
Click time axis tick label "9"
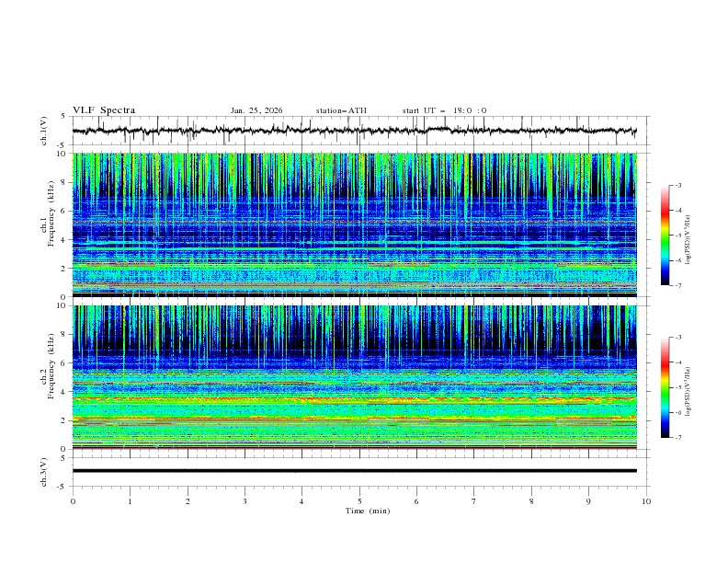(588, 501)
